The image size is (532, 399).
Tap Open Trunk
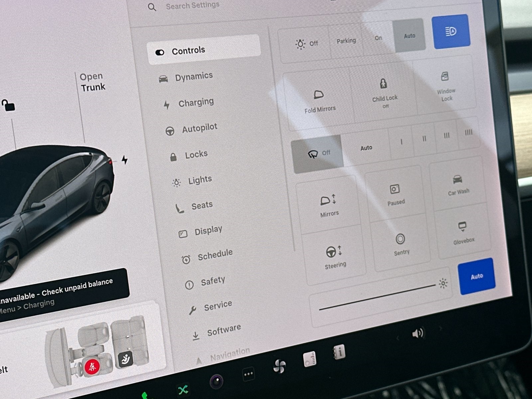pyautogui.click(x=92, y=82)
